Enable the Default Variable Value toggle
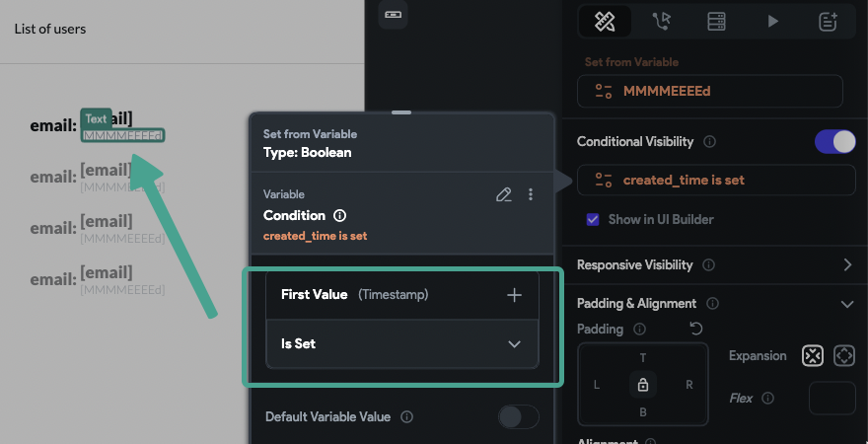Viewport: 868px width, 444px height. 519,417
